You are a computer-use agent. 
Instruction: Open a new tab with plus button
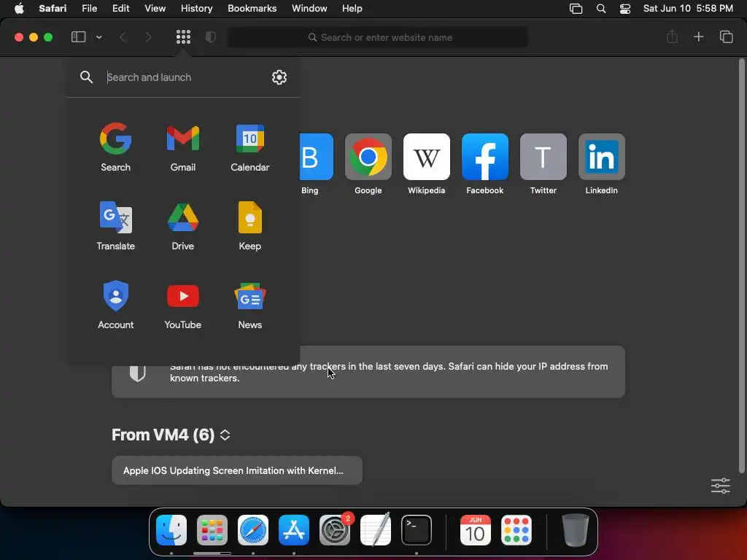tap(698, 36)
